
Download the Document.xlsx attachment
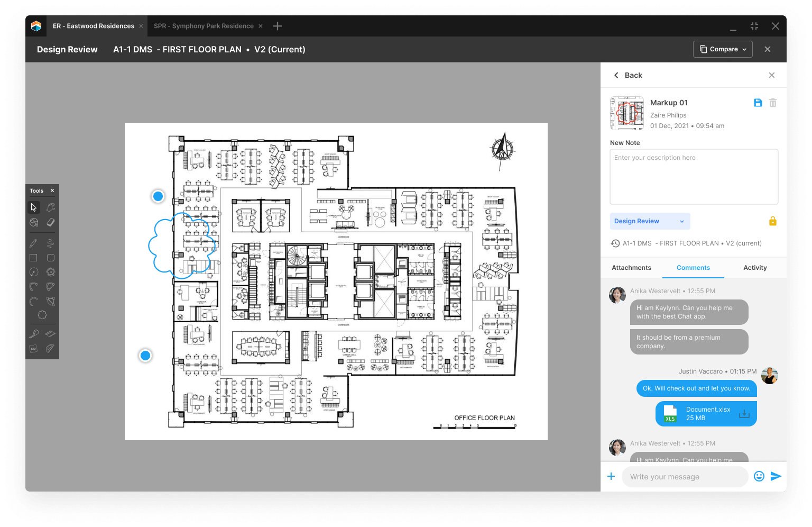pyautogui.click(x=744, y=414)
